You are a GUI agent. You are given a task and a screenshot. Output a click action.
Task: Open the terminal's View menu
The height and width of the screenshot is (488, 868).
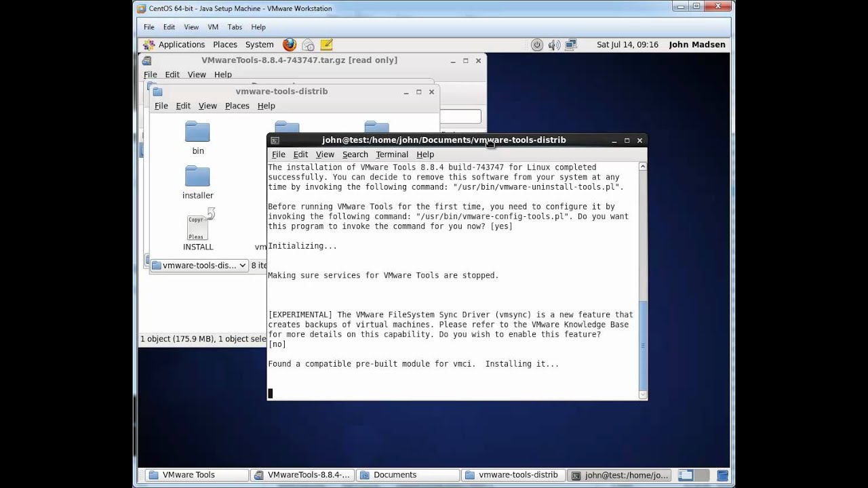pos(325,155)
